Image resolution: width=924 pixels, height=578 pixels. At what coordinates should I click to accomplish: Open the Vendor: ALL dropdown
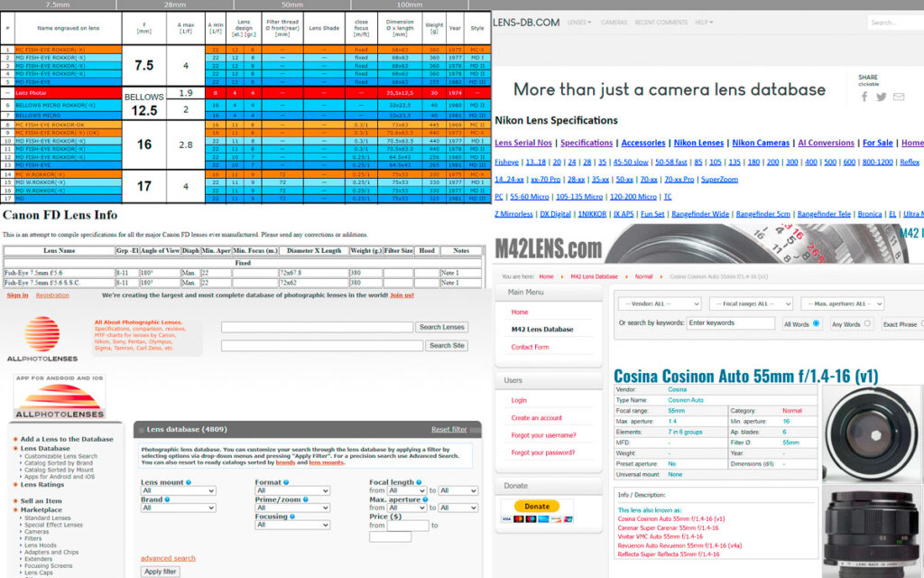tap(660, 303)
